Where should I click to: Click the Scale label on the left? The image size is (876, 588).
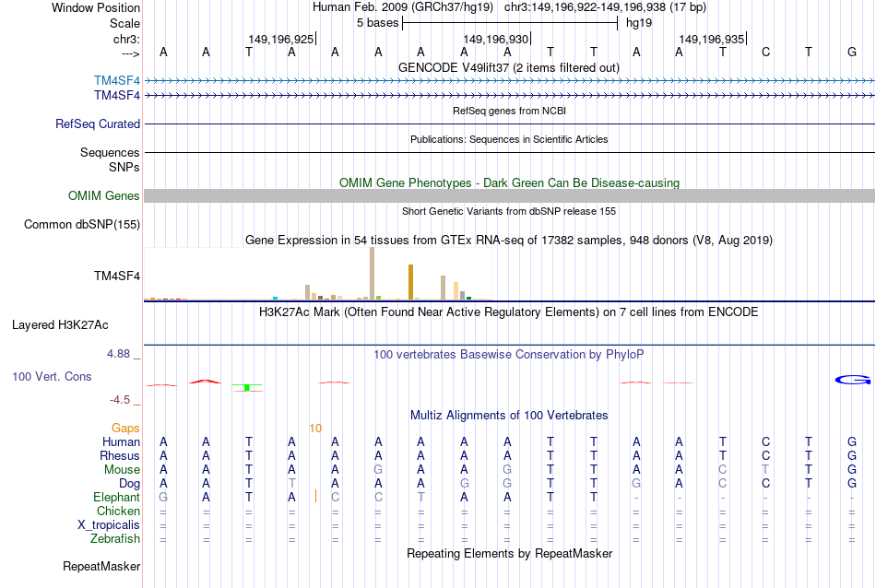pyautogui.click(x=125, y=23)
